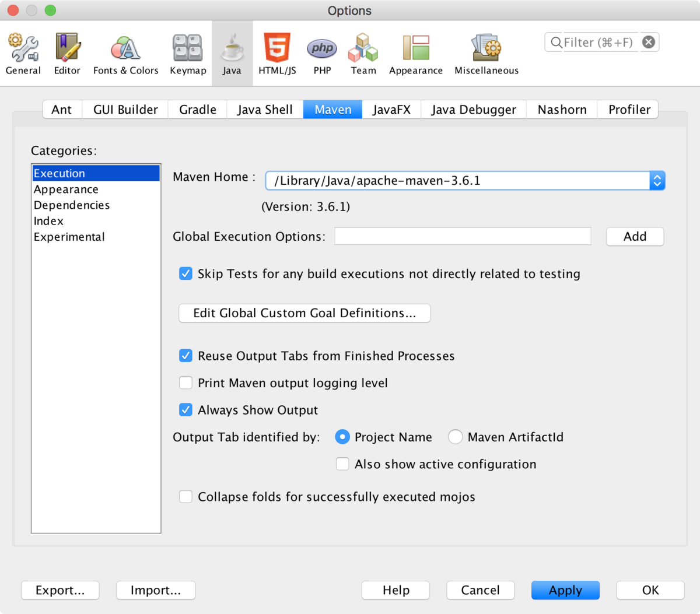Viewport: 700px width, 614px height.
Task: Select the Java options category
Action: [232, 54]
